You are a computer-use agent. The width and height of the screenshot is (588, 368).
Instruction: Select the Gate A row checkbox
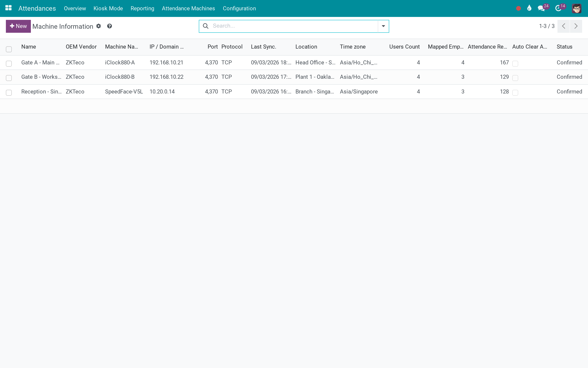pyautogui.click(x=9, y=63)
